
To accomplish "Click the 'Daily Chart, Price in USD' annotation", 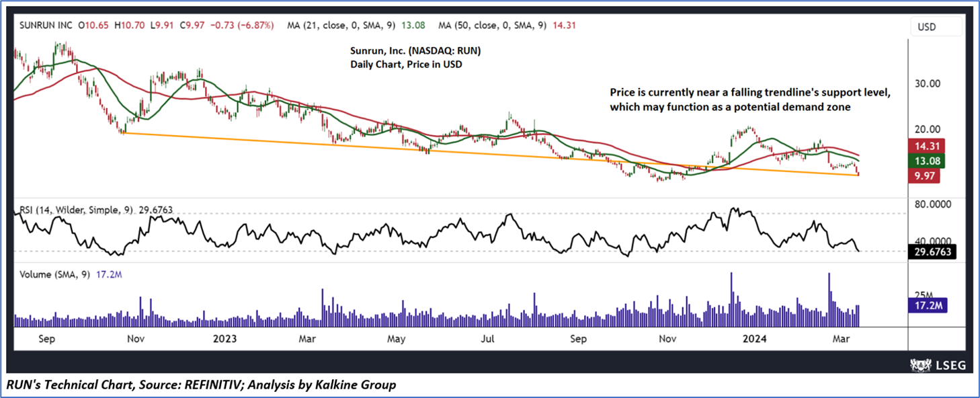I will (x=406, y=65).
